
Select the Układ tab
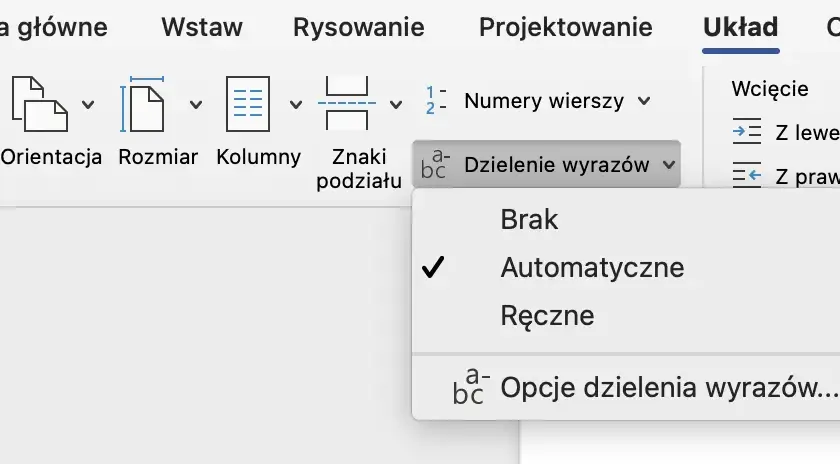coord(740,27)
